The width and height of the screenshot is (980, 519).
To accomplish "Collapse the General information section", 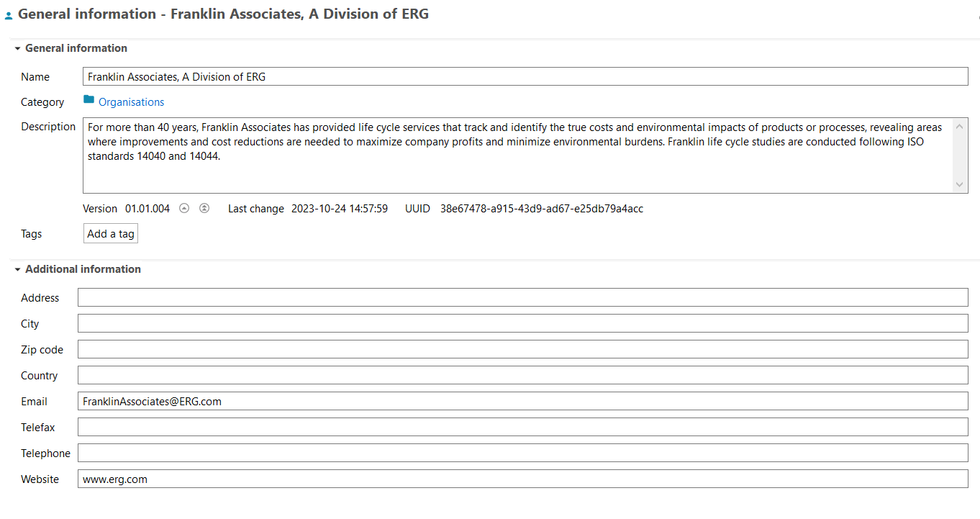I will pos(17,48).
